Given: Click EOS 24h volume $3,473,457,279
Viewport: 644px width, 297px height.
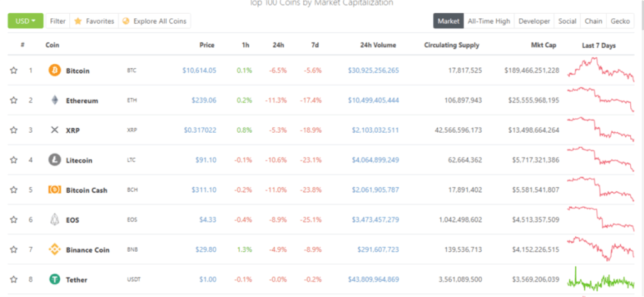Looking at the screenshot, I should 375,220.
